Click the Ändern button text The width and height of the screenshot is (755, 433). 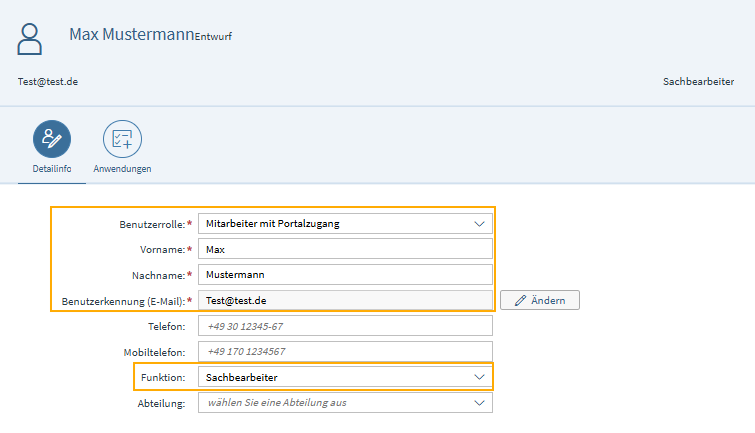point(548,301)
